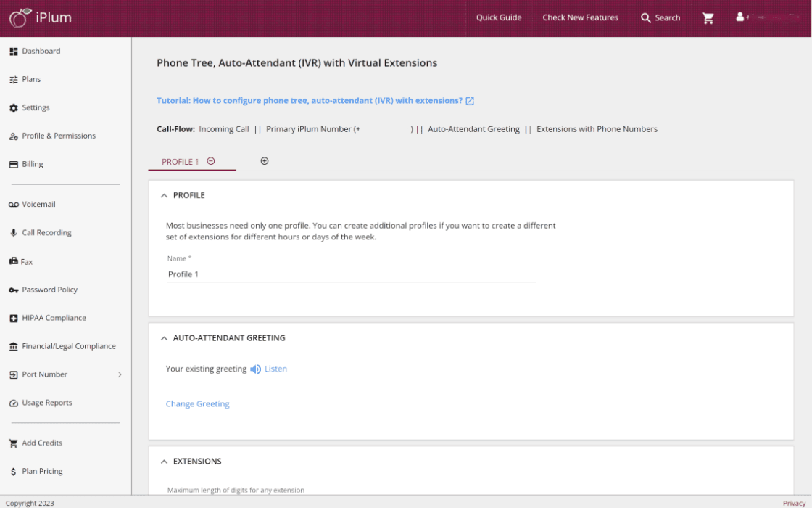This screenshot has width=812, height=508.
Task: Go to Call Recording in sidebar
Action: click(x=46, y=233)
